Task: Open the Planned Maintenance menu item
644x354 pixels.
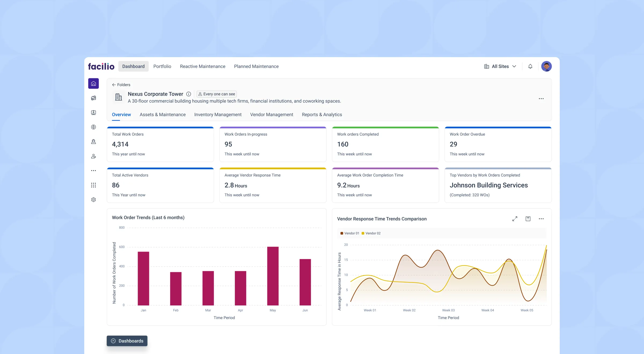Action: [x=256, y=66]
